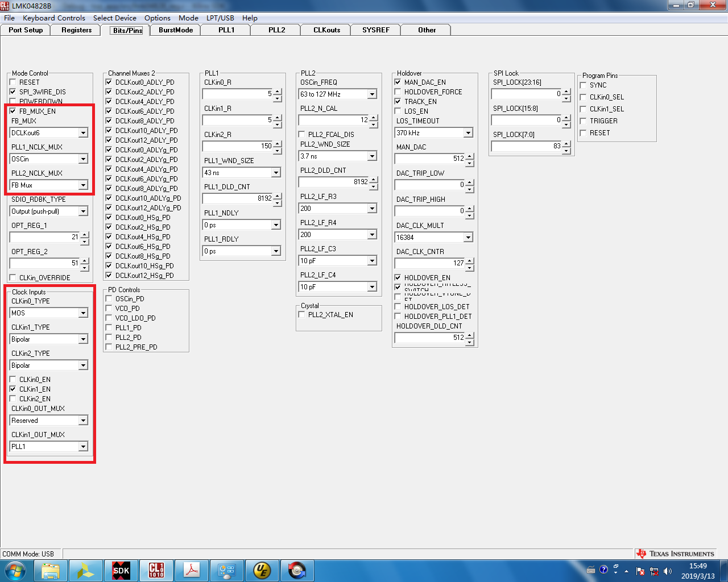This screenshot has height=582, width=728.
Task: Switch to the CLKouts tab
Action: 327,30
